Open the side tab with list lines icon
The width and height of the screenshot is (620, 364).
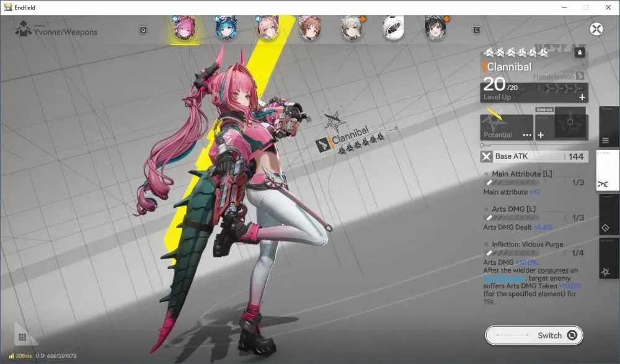click(x=609, y=127)
